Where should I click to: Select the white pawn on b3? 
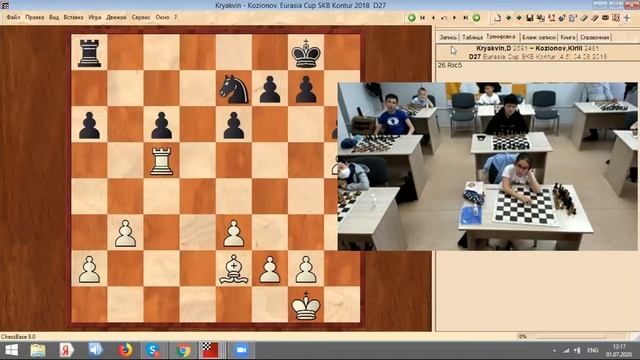(125, 233)
